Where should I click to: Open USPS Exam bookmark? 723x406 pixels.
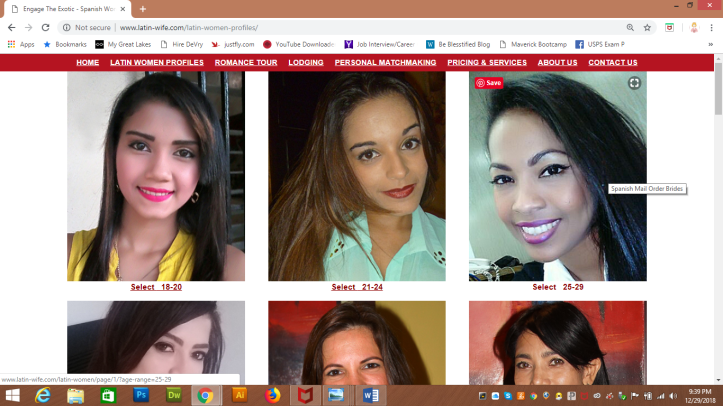600,44
